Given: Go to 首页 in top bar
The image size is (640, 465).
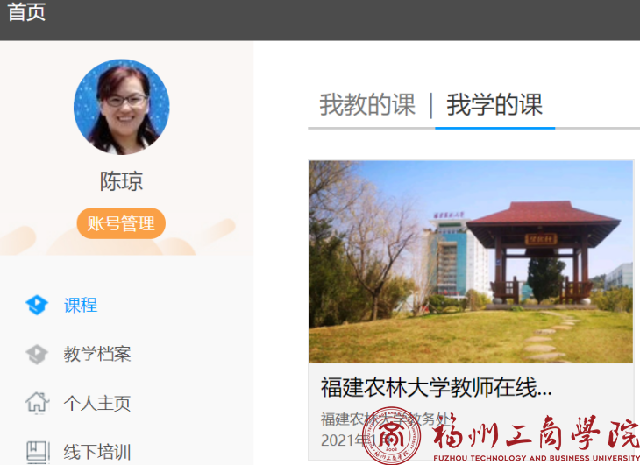Looking at the screenshot, I should [27, 12].
